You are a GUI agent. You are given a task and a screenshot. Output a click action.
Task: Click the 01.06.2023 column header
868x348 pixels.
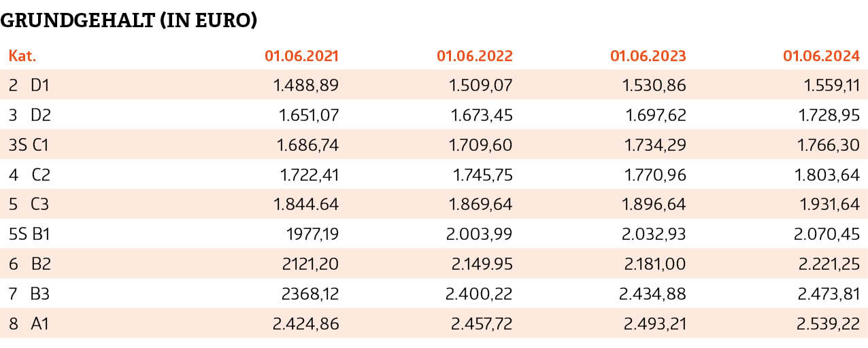pyautogui.click(x=648, y=56)
